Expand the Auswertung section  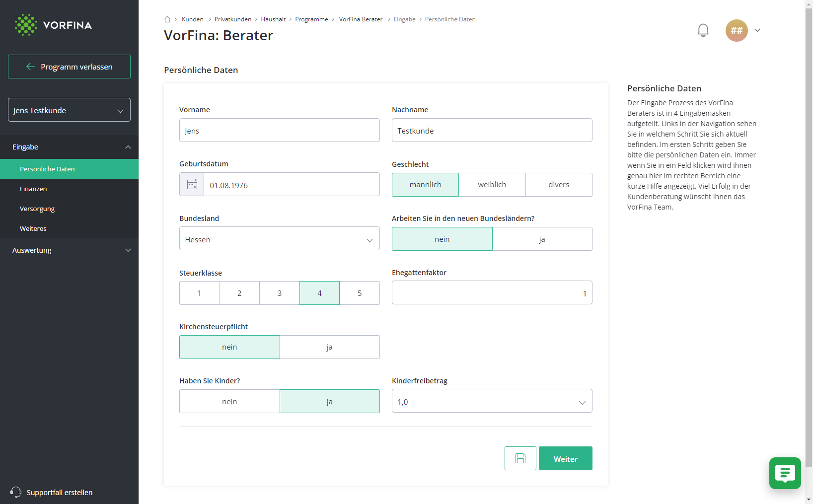[x=69, y=250]
